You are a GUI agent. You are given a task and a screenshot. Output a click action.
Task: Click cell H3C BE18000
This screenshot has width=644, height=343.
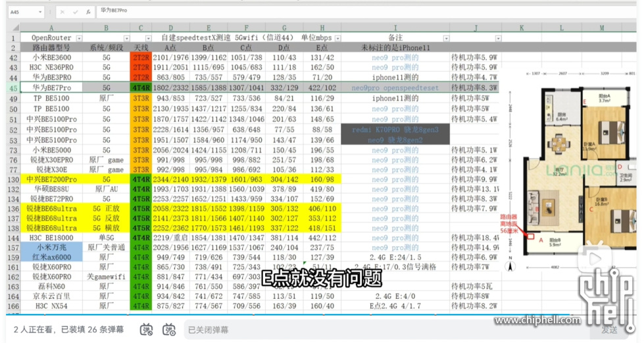click(52, 238)
